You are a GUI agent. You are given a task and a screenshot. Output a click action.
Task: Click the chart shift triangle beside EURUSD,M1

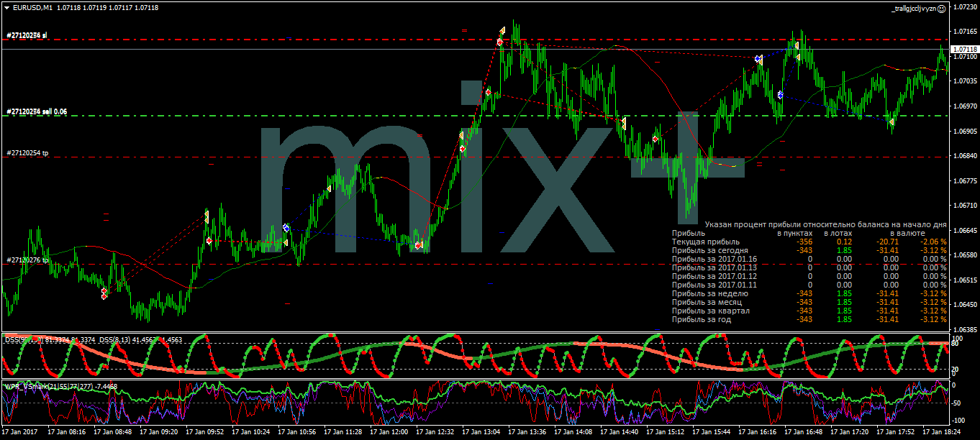(x=6, y=7)
